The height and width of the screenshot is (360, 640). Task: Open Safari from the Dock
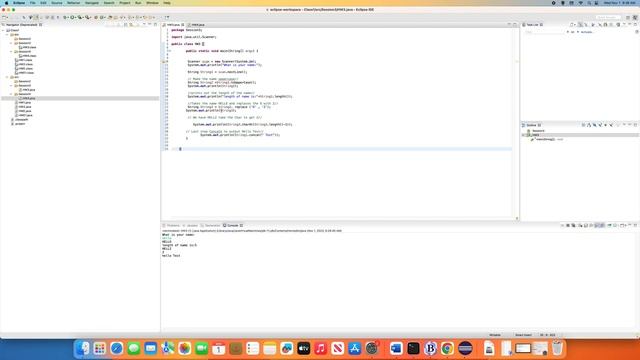pos(117,348)
